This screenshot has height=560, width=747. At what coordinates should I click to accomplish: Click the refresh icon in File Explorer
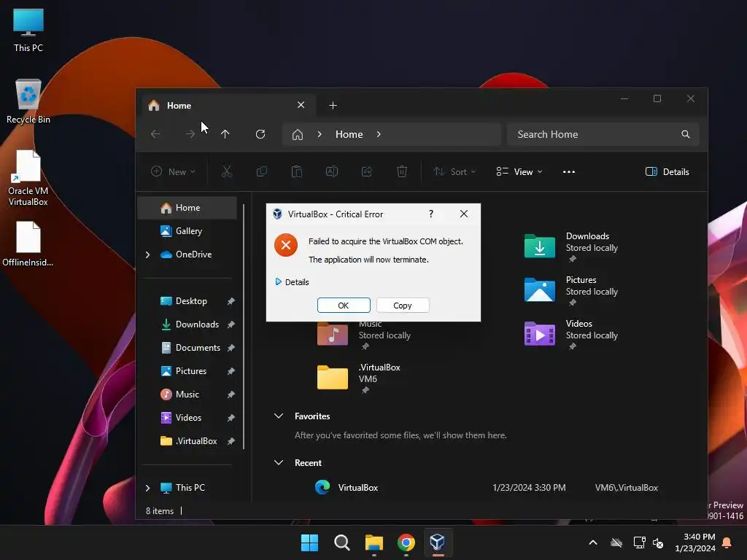pyautogui.click(x=260, y=134)
